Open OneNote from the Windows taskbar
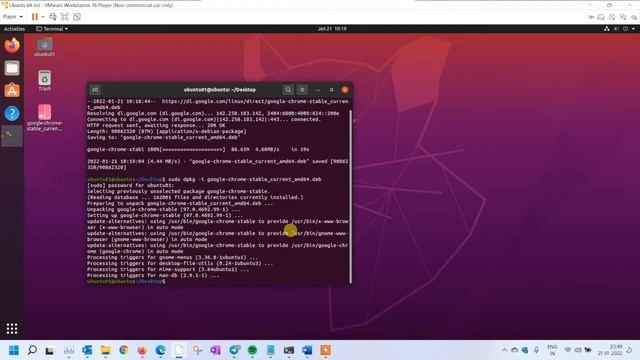This screenshot has width=640, height=360. point(216,350)
